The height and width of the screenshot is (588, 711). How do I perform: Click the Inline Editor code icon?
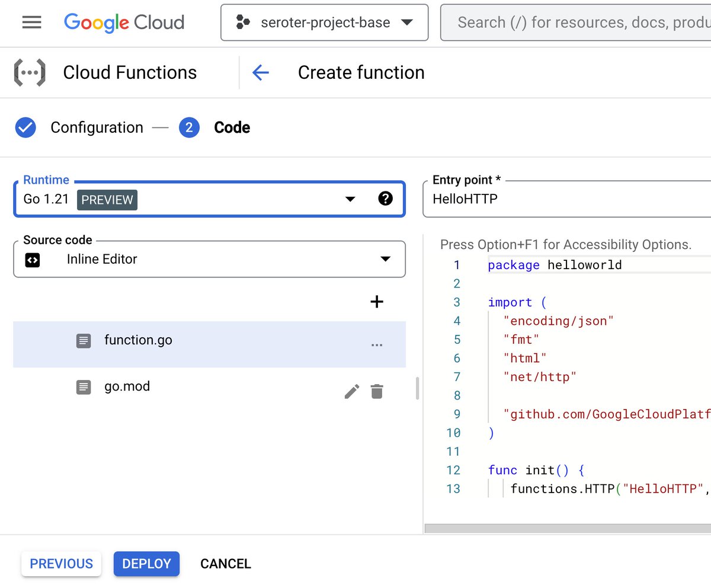[x=33, y=260]
